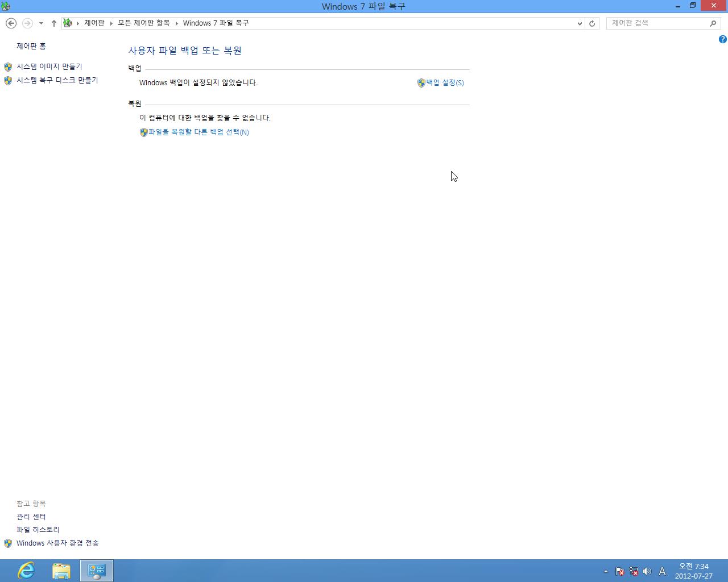Screen dimensions: 728x582
Task: Click shield icon beside Windows 사용자 환경 전송
Action: (8, 543)
